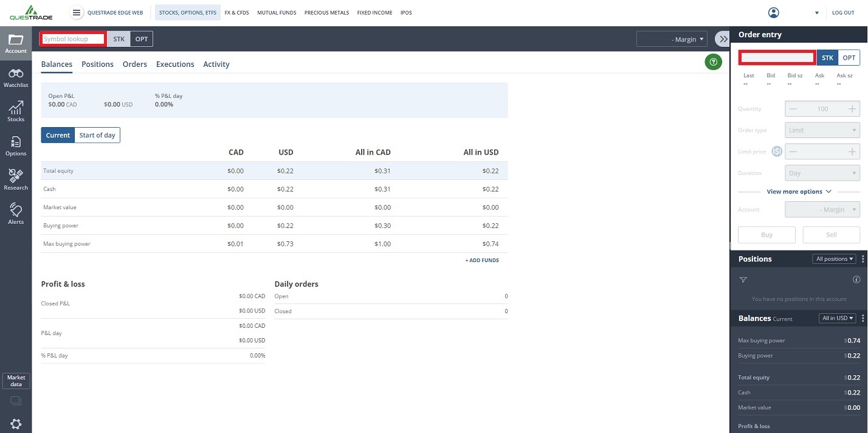Click the Total equity row label
This screenshot has width=868, height=433.
[58, 171]
